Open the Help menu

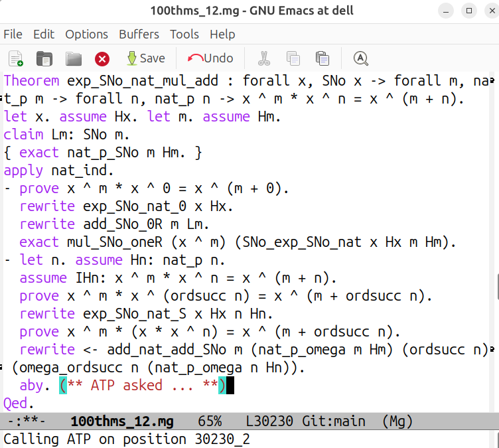click(x=222, y=34)
